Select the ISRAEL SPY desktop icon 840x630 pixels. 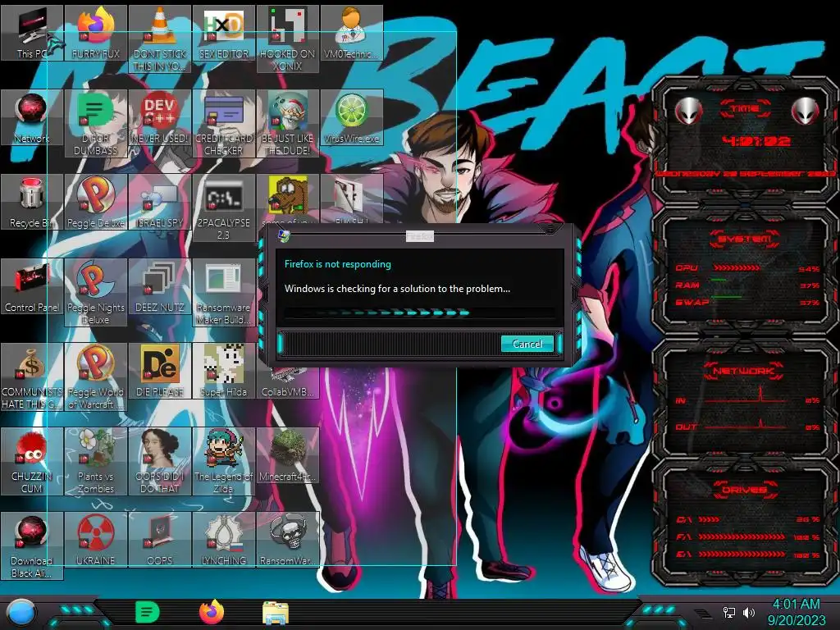(160, 202)
